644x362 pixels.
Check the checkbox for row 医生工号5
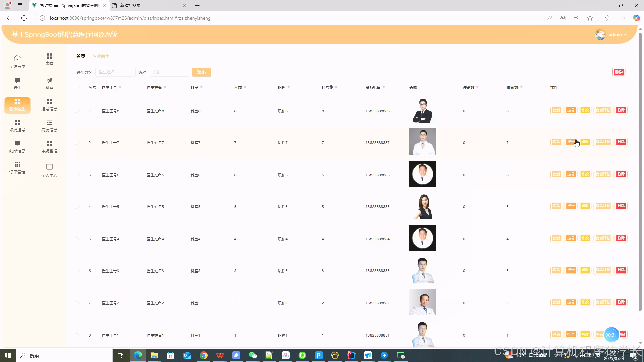pos(77,207)
